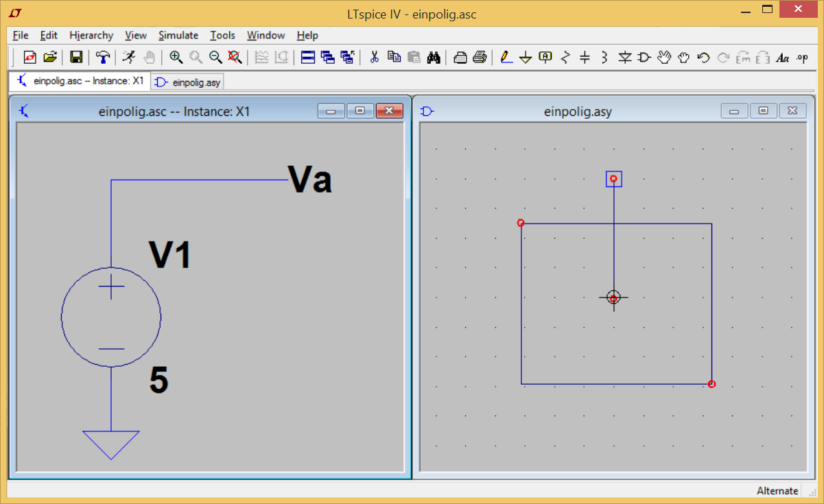Click the Print Setup icon
The height and width of the screenshot is (504, 824).
(460, 58)
